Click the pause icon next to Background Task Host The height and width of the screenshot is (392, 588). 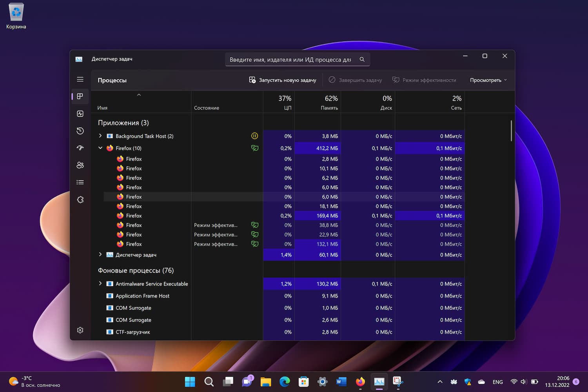coord(255,136)
